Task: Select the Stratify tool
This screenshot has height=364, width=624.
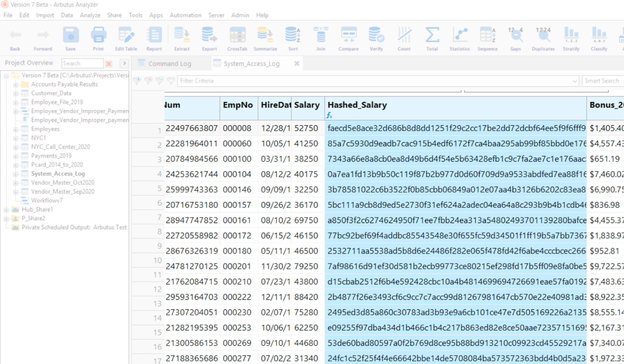Action: [571, 38]
